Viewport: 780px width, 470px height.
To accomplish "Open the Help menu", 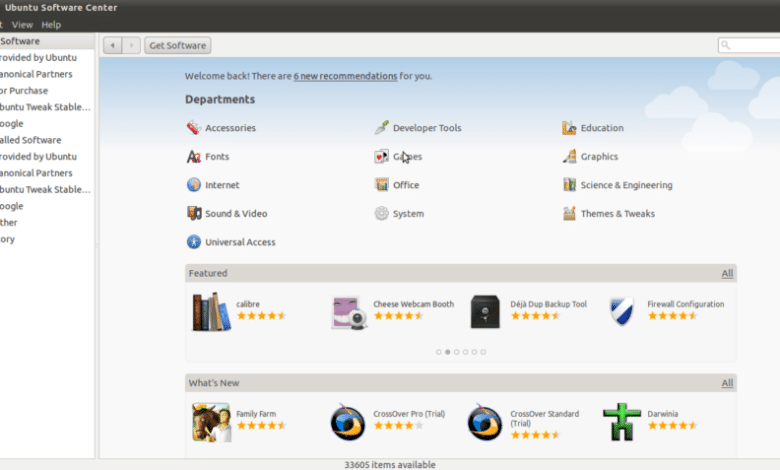I will click(x=51, y=25).
